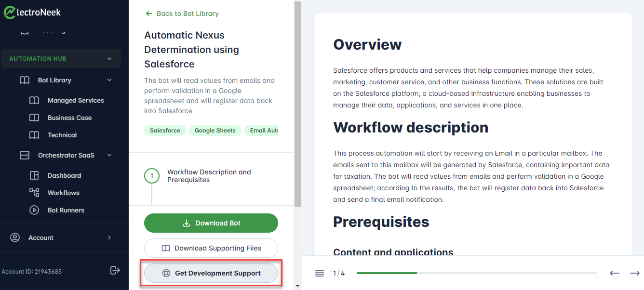Go to next page with right arrow

[x=634, y=273]
